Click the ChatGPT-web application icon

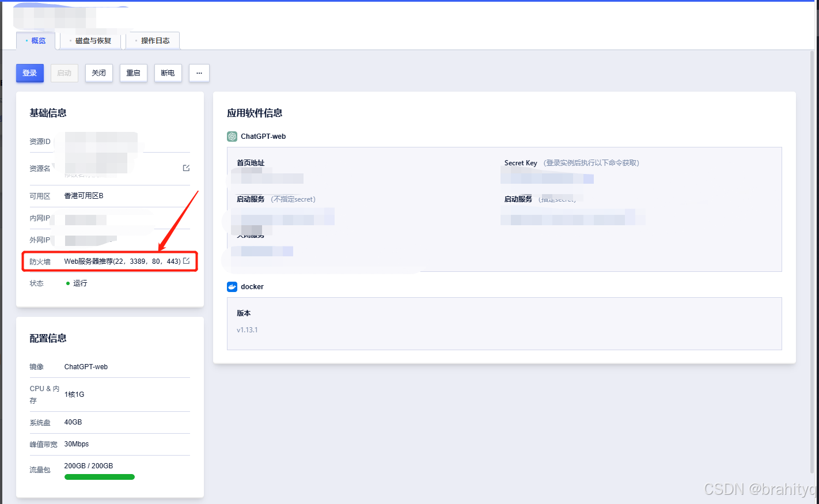coord(232,137)
